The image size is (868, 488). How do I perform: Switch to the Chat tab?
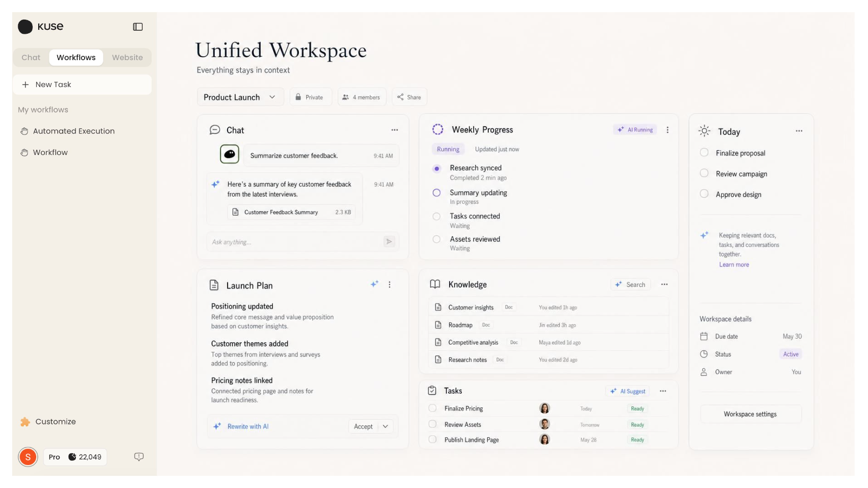[x=31, y=58]
